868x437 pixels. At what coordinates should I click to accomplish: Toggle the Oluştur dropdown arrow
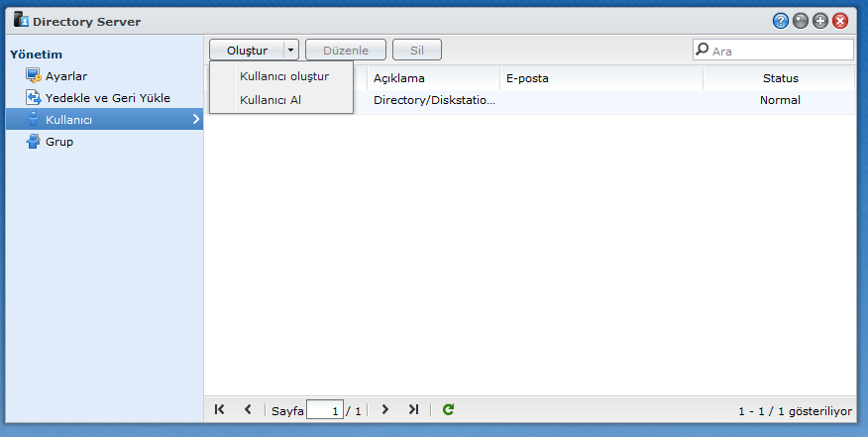tap(290, 51)
